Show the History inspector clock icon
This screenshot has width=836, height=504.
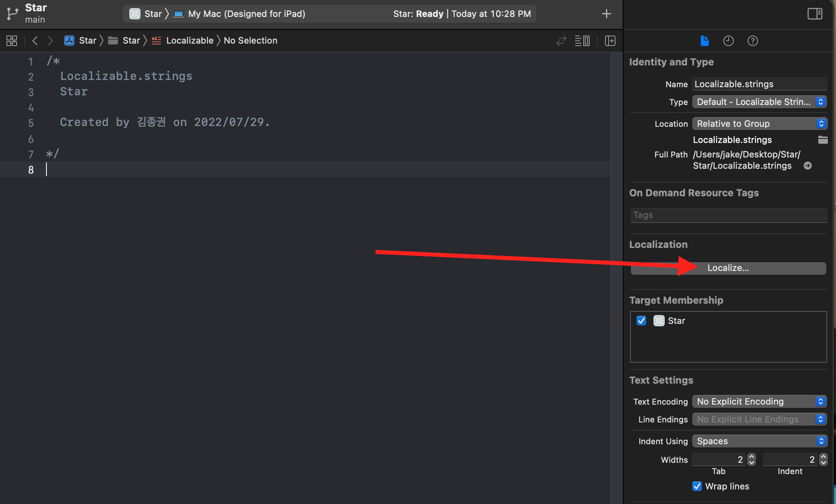click(x=728, y=41)
